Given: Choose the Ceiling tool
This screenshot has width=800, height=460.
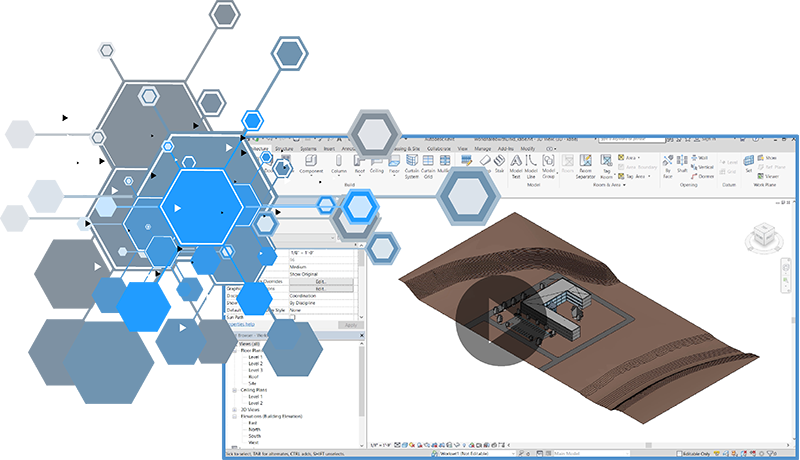Looking at the screenshot, I should pyautogui.click(x=376, y=164).
